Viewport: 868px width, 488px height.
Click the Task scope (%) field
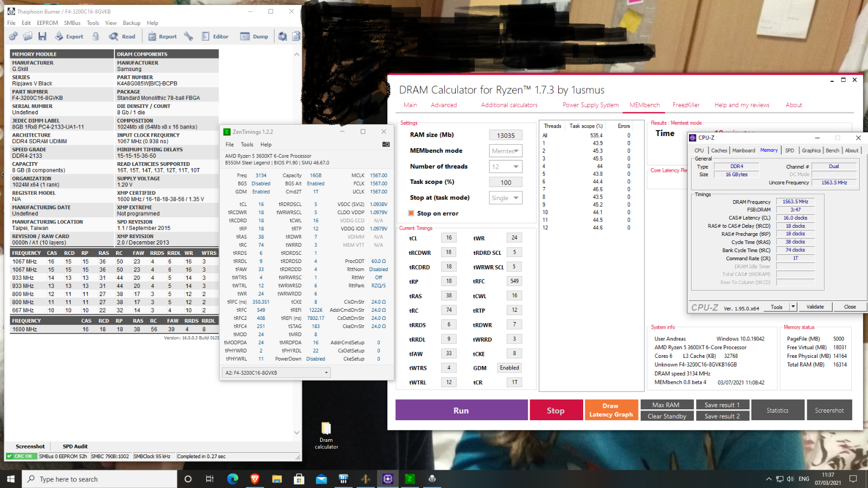point(506,183)
